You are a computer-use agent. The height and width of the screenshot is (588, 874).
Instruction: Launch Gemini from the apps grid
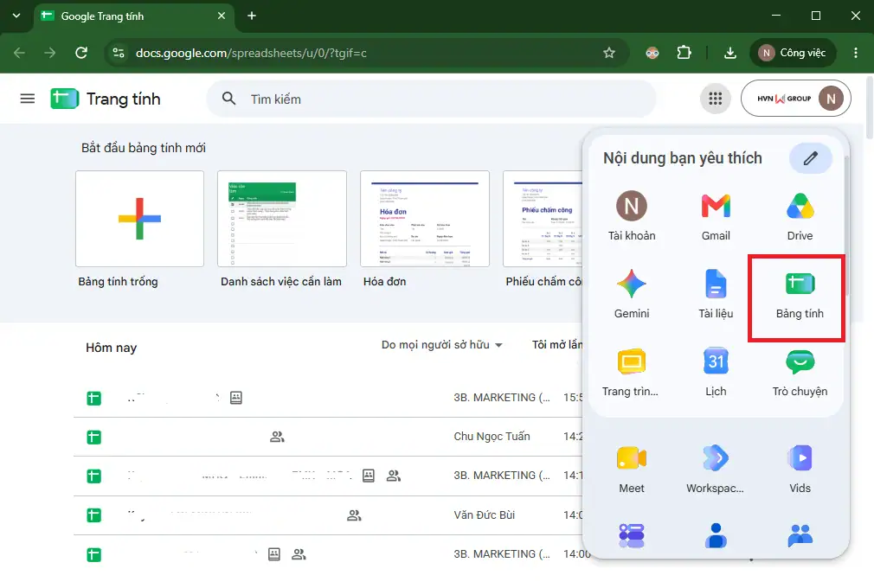tap(632, 293)
